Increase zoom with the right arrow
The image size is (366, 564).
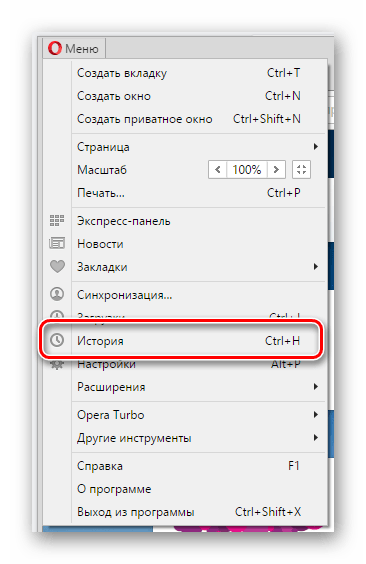[276, 169]
